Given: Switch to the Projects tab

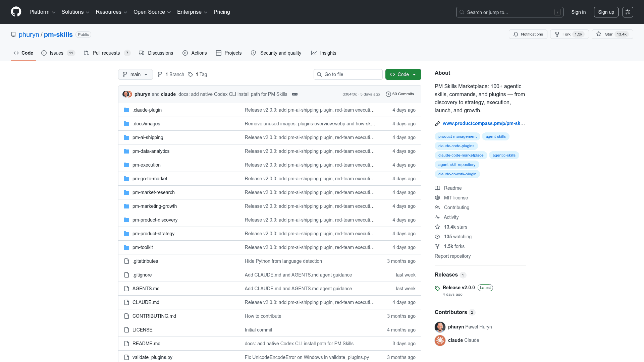Looking at the screenshot, I should pos(229,53).
